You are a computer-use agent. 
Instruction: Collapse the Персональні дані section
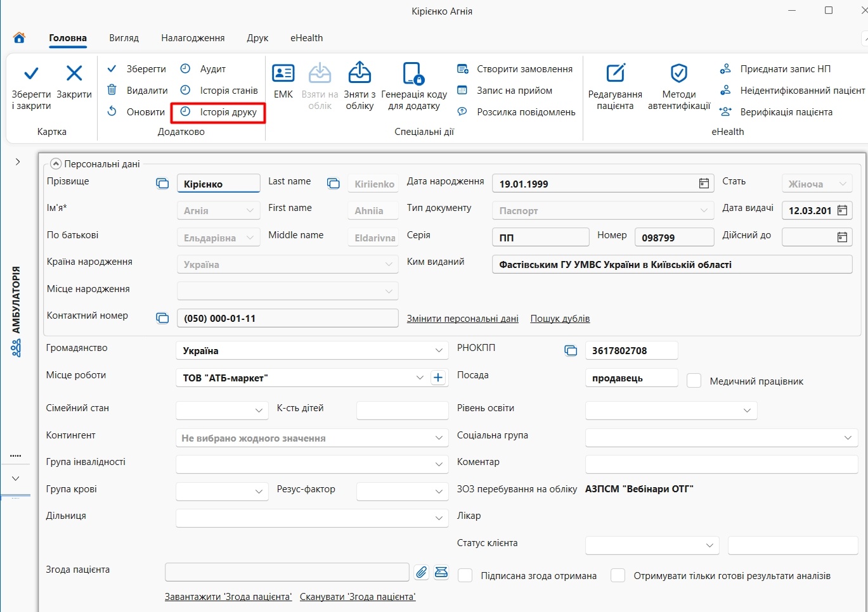pyautogui.click(x=56, y=163)
